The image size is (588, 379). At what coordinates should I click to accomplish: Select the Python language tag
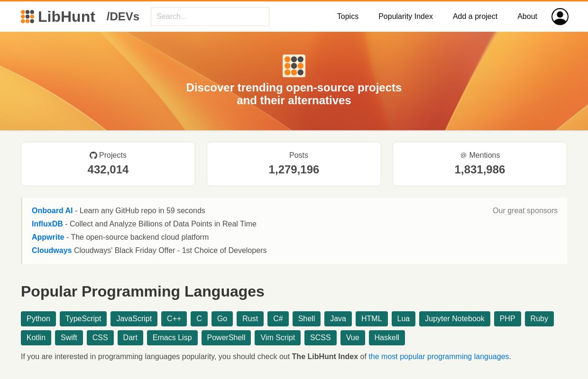tap(38, 319)
